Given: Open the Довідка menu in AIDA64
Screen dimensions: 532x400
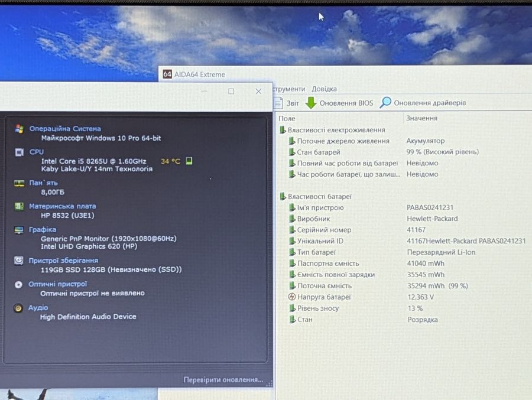Looking at the screenshot, I should pos(324,89).
